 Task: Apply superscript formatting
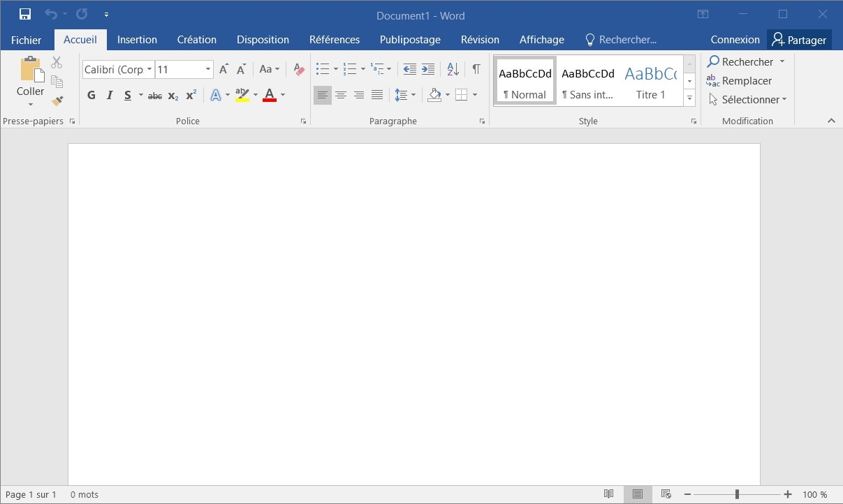[x=191, y=95]
